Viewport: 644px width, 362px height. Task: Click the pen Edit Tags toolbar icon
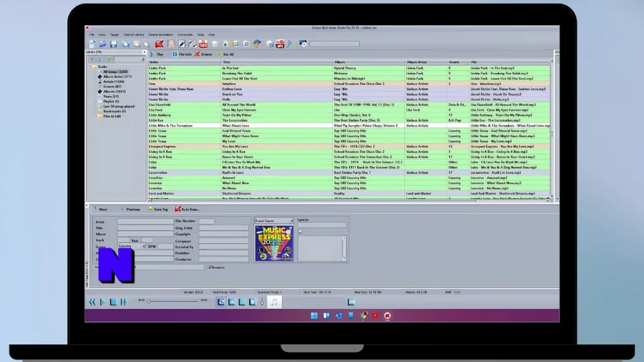coord(182,44)
